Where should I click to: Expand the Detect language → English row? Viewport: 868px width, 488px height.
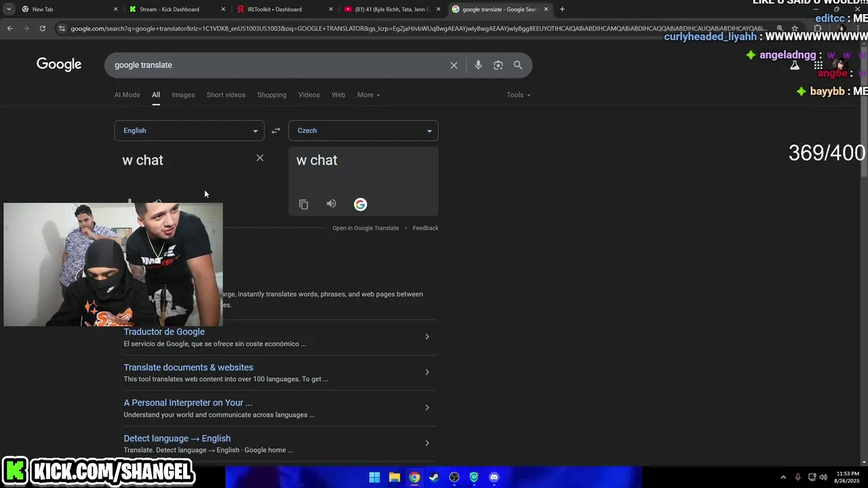[x=427, y=443]
